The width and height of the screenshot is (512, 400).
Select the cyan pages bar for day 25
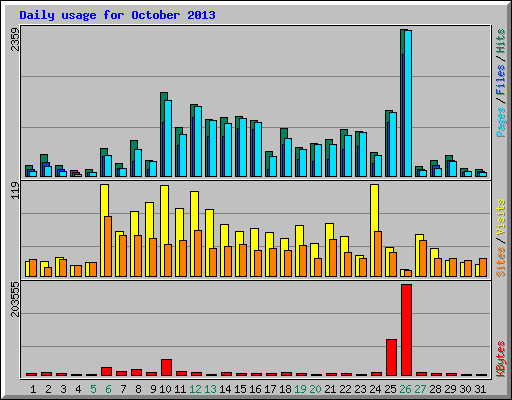(393, 144)
